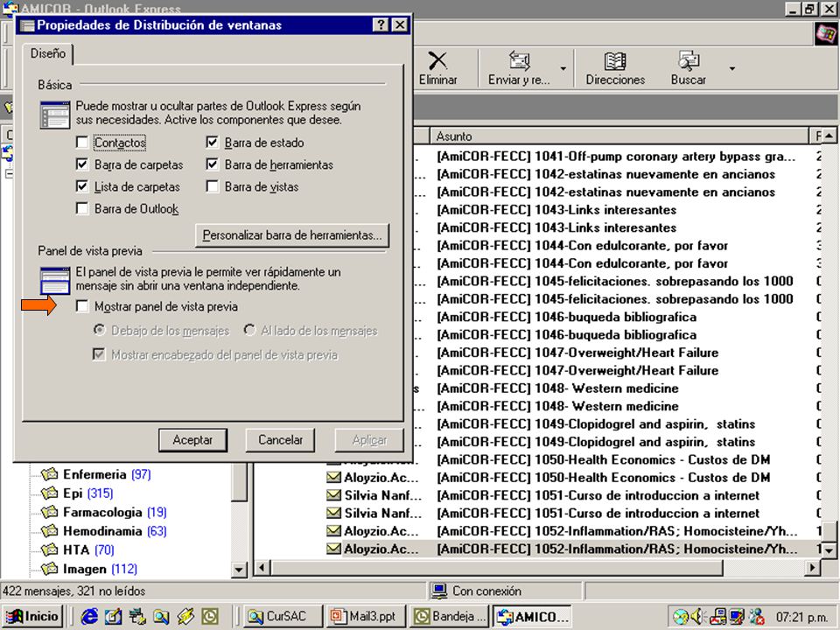Open the Imagen (112) folder
840x630 pixels.
click(x=100, y=569)
